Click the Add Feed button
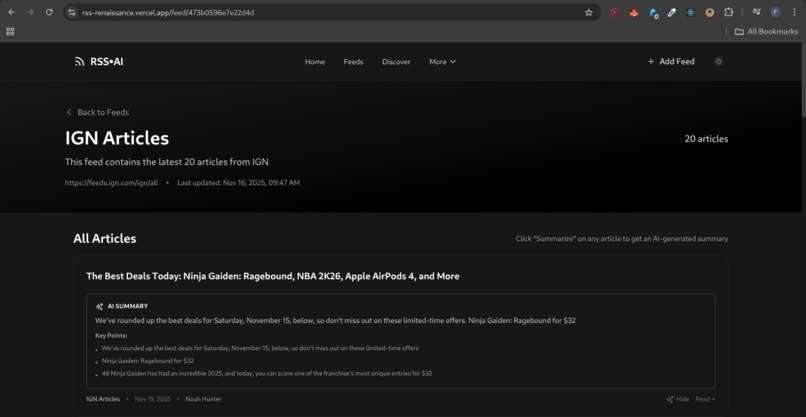This screenshot has width=806, height=417. (x=671, y=62)
